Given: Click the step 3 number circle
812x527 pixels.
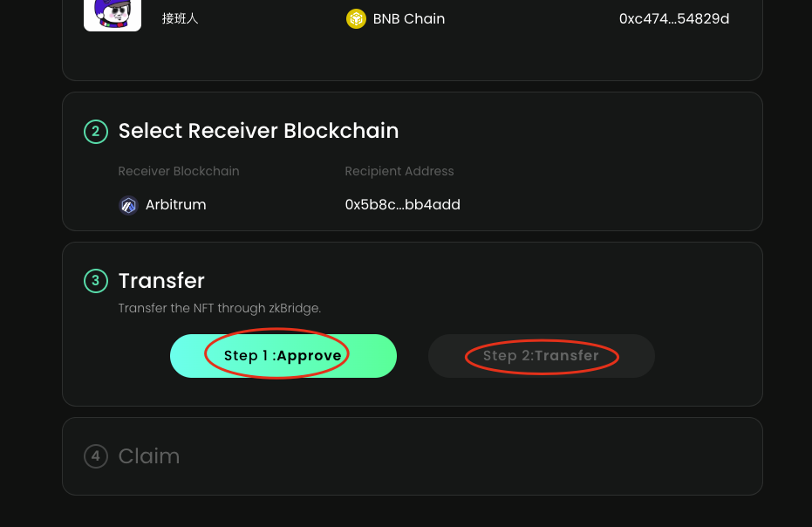Looking at the screenshot, I should point(95,281).
